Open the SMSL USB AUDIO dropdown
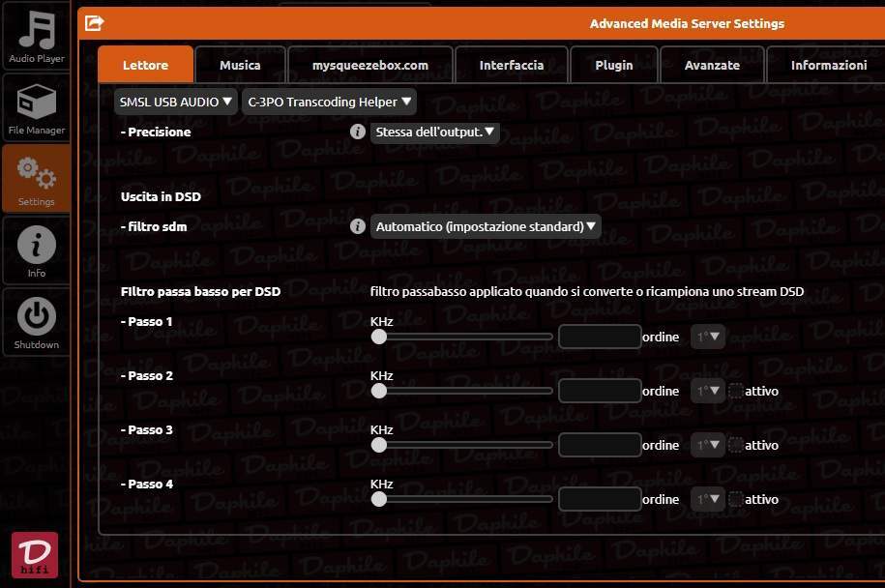Screen dimensions: 885x588 [175, 102]
